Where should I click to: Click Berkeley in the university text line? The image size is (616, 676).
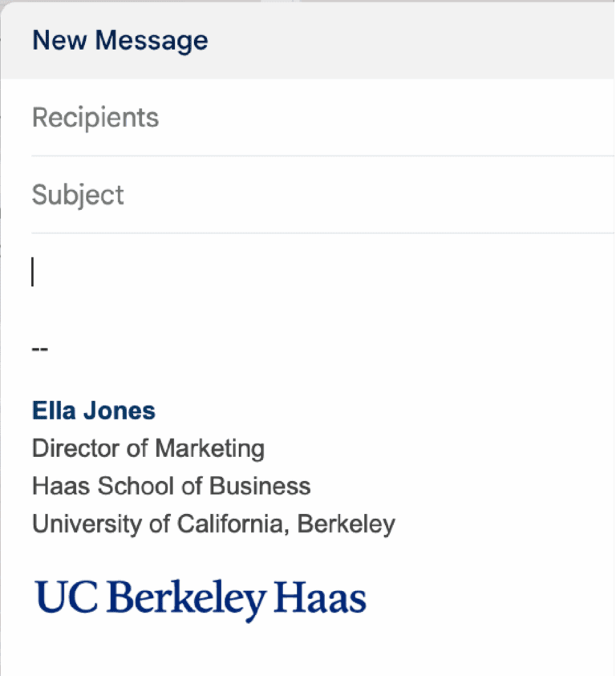click(346, 524)
